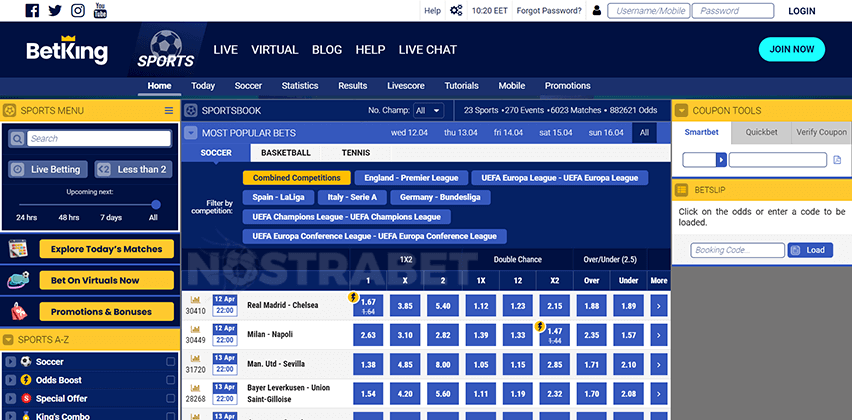Open the Twitter bird icon
The image size is (852, 420).
point(55,10)
